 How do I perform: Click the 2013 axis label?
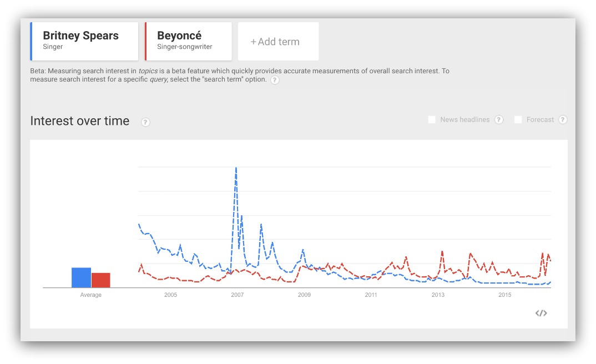tap(438, 295)
